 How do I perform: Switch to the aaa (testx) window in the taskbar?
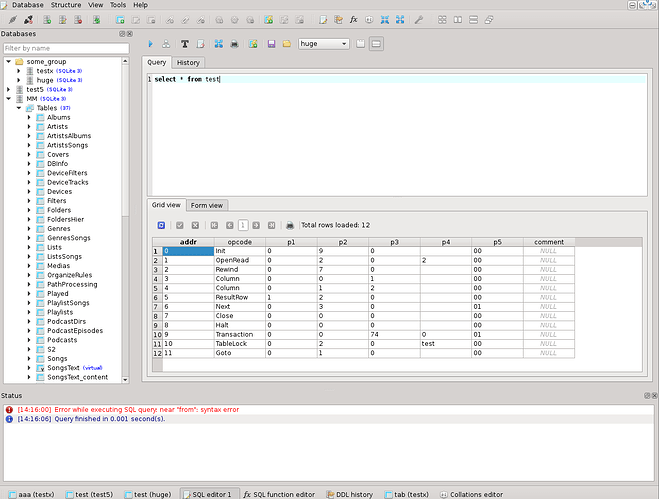coord(32,494)
